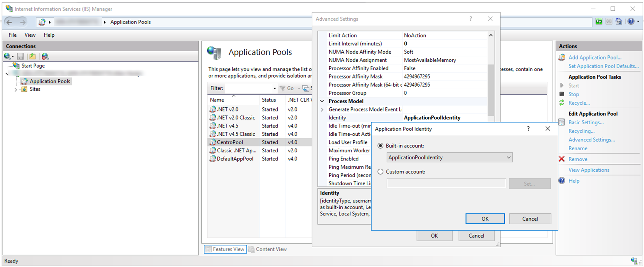Click the Set Application Pool Defaults link
This screenshot has width=644, height=267.
click(x=603, y=66)
